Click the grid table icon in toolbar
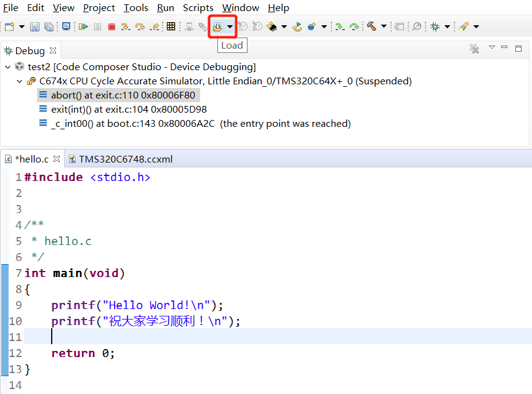This screenshot has height=394, width=532. 171,26
